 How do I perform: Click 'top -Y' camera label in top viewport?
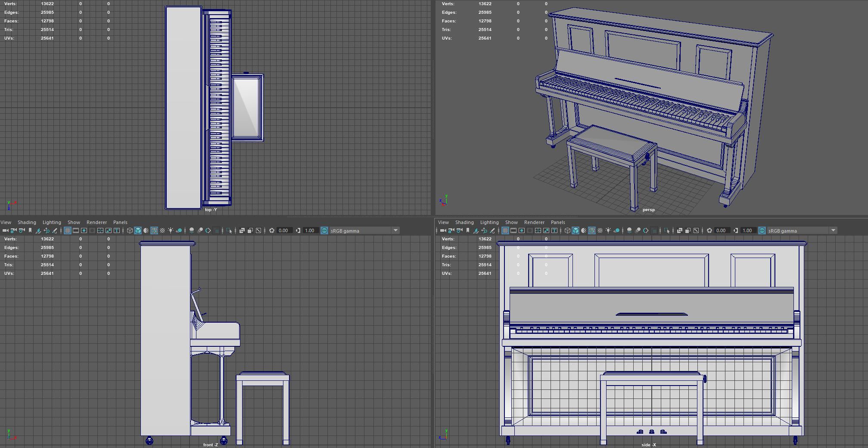pyautogui.click(x=211, y=210)
